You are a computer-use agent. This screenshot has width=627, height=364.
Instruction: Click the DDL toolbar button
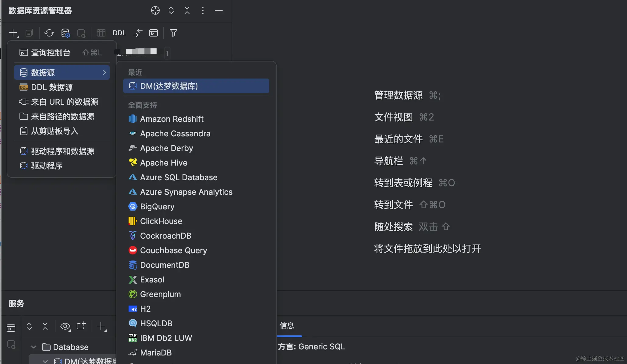pyautogui.click(x=119, y=33)
